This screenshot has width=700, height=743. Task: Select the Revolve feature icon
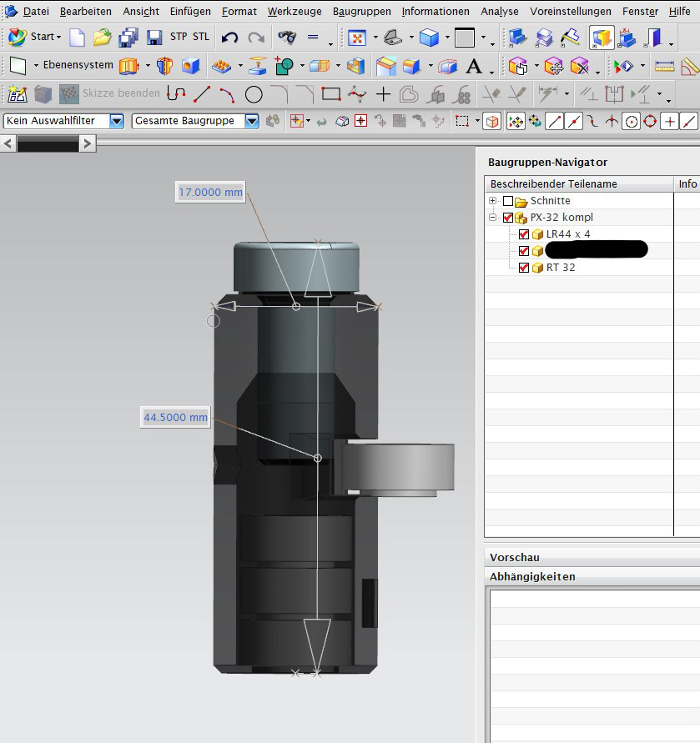164,66
